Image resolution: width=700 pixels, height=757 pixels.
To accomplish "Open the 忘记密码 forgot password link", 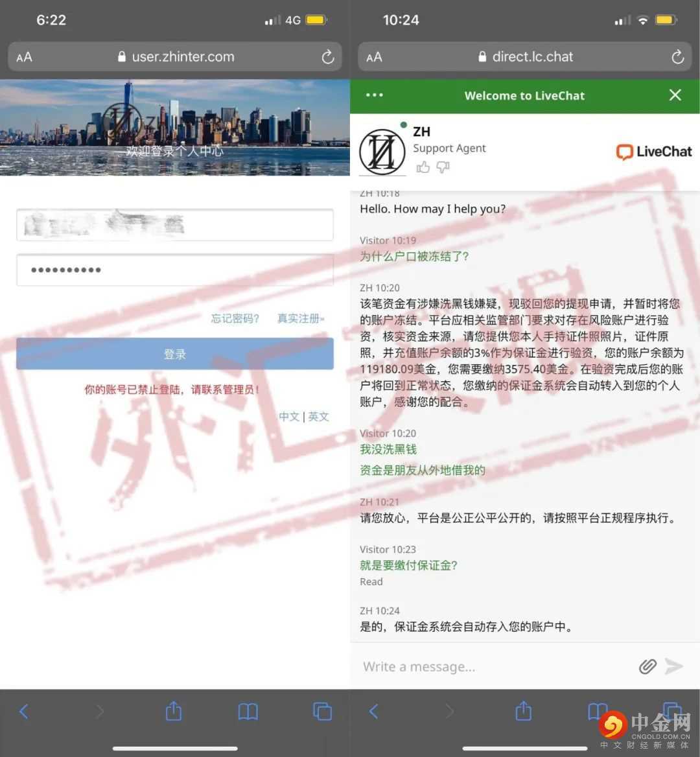I will (235, 318).
